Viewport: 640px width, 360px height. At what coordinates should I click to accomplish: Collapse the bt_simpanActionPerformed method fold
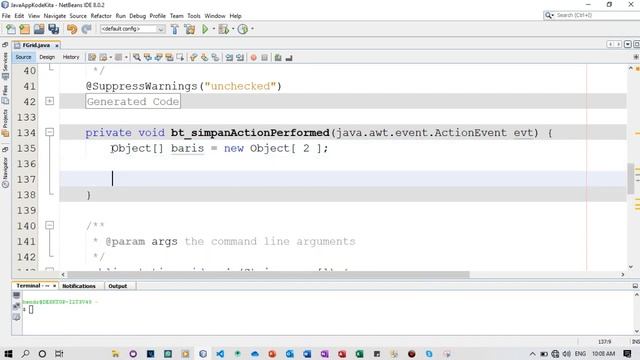pyautogui.click(x=49, y=132)
